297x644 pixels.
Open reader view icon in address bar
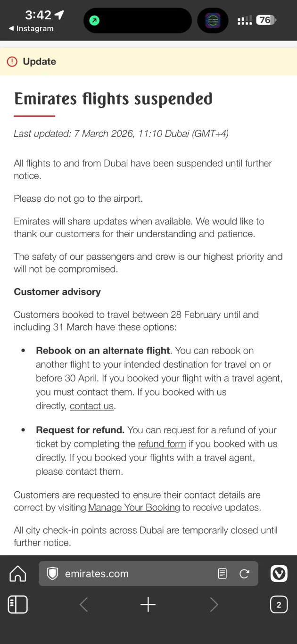coord(223,574)
